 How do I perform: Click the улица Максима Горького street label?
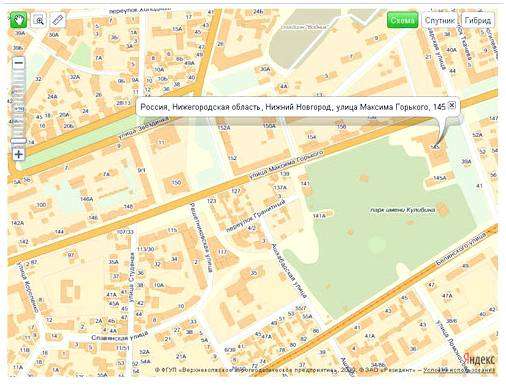287,166
